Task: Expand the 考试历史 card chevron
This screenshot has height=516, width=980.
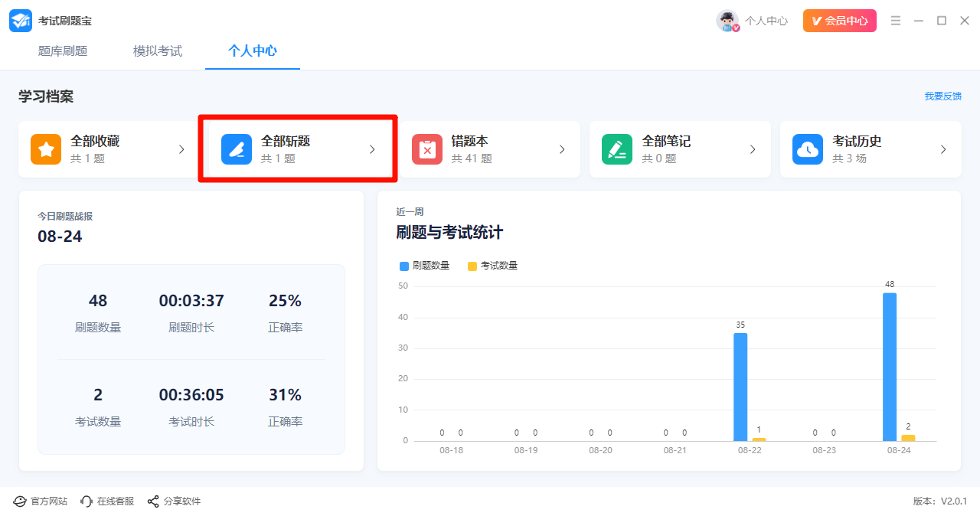Action: 943,149
